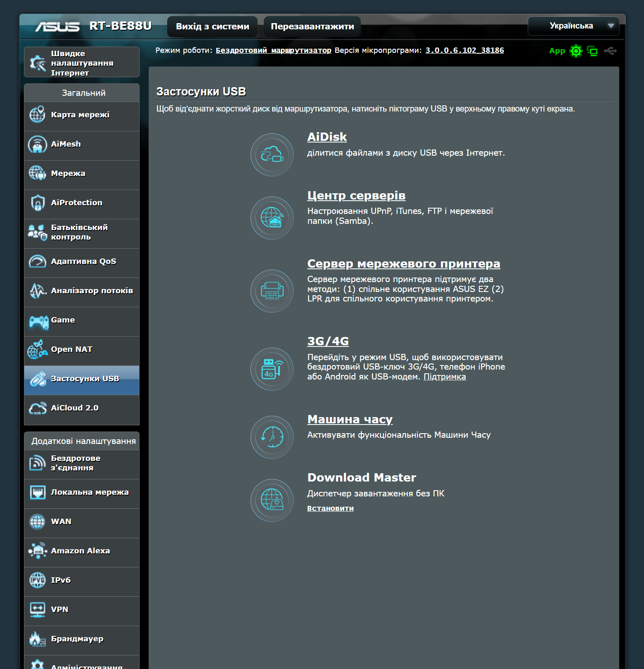
Task: Click the Amazon Alexa sidebar icon
Action: pyautogui.click(x=38, y=551)
